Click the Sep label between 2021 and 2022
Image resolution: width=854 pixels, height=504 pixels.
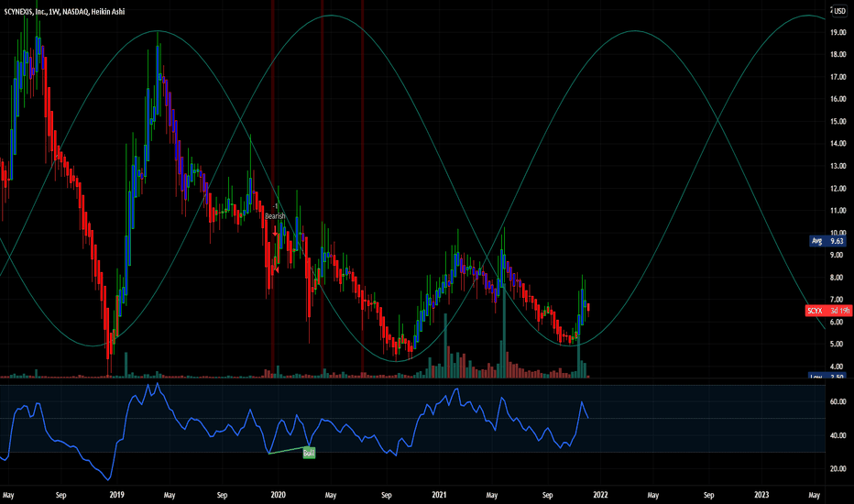click(x=547, y=495)
